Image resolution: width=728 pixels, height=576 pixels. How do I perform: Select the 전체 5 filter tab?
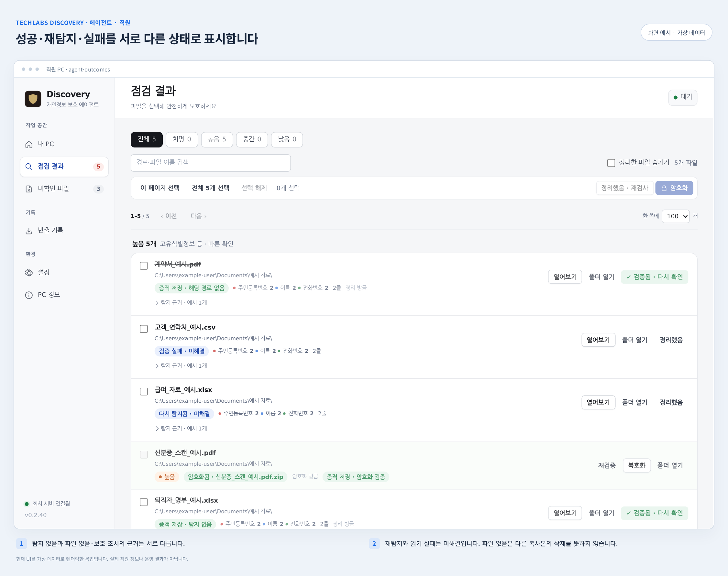[x=147, y=140]
